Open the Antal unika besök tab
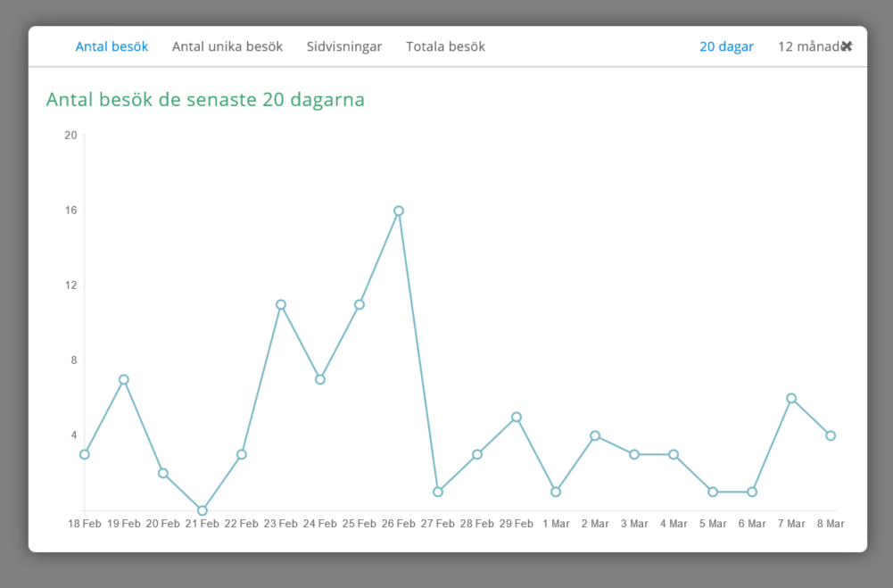This screenshot has height=588, width=893. tap(227, 46)
